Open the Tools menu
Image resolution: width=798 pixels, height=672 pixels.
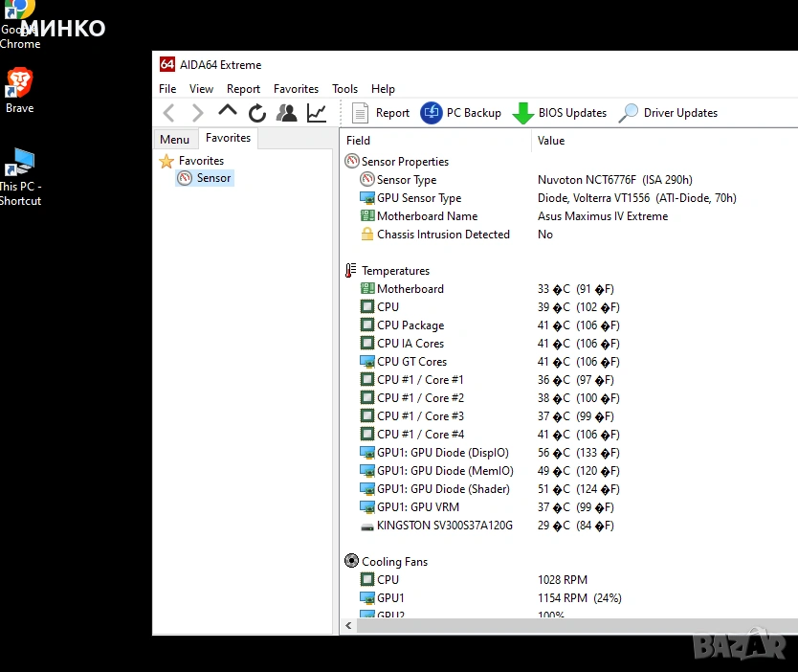click(x=344, y=89)
